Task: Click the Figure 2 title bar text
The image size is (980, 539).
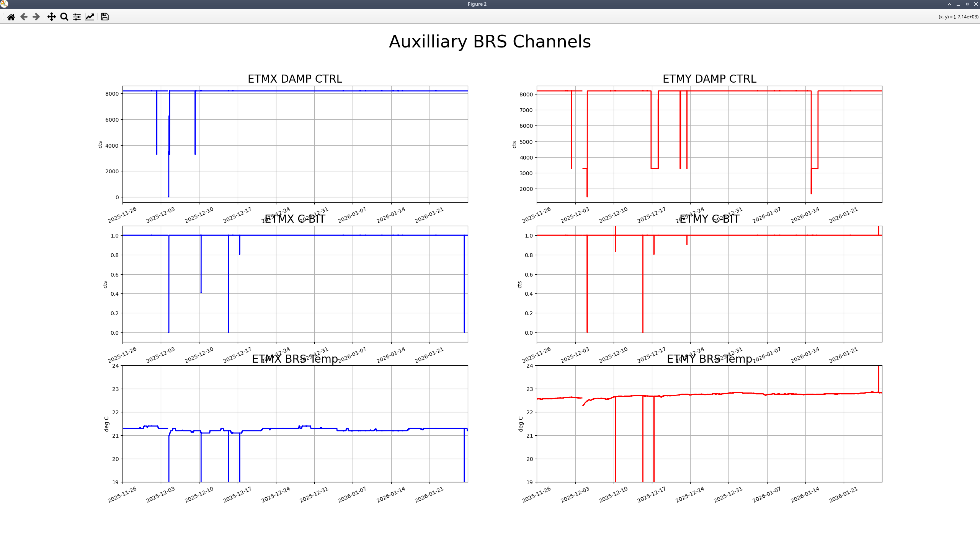Action: (477, 4)
